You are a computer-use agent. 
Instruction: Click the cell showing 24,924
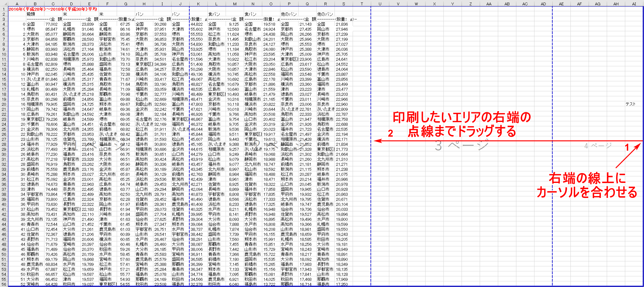pos(271,29)
